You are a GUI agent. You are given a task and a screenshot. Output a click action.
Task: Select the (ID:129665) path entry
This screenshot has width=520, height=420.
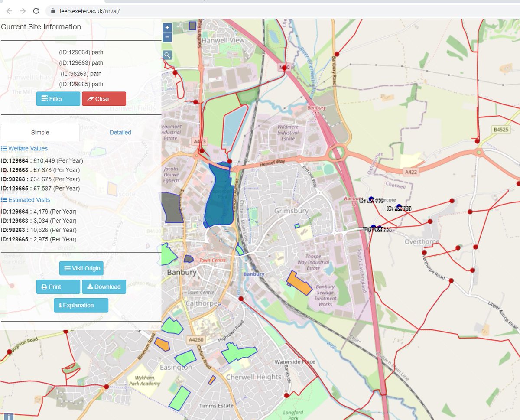[x=81, y=84]
